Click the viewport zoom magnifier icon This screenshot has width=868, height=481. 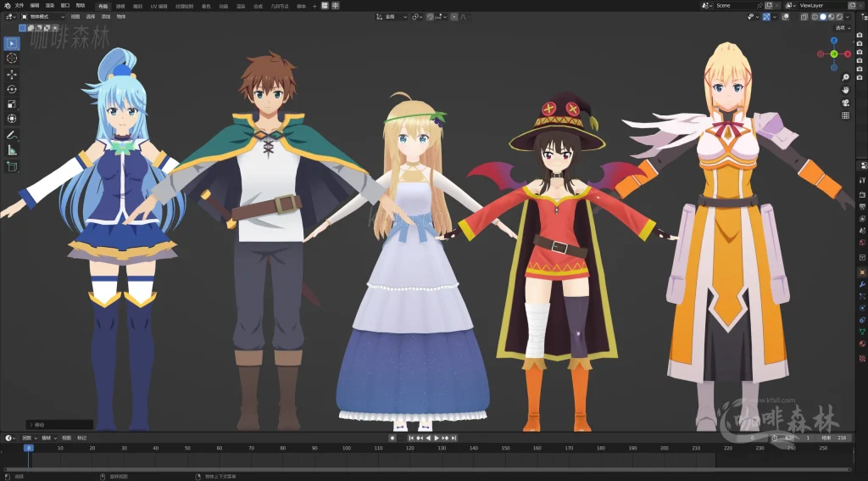pyautogui.click(x=845, y=77)
